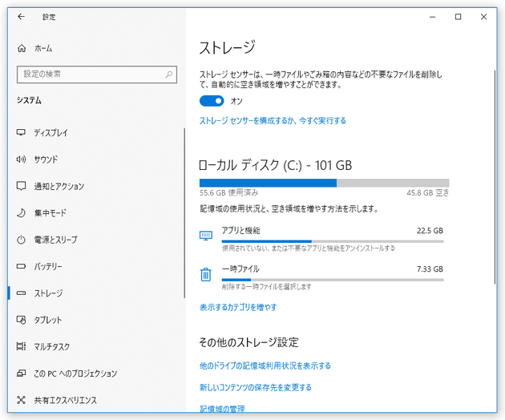Click ローカル ディスク (C:) - 101 GB heading
Image resolution: width=505 pixels, height=420 pixels.
pos(276,166)
